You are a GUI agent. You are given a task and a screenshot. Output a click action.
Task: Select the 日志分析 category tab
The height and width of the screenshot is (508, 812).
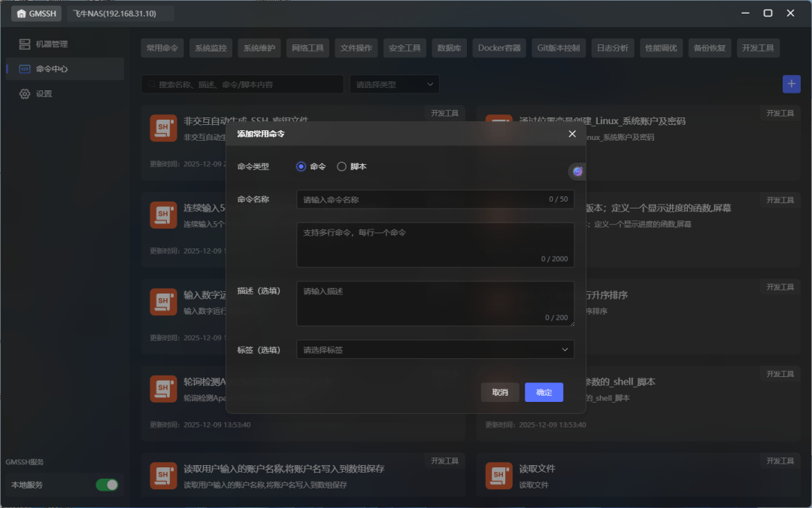point(613,47)
